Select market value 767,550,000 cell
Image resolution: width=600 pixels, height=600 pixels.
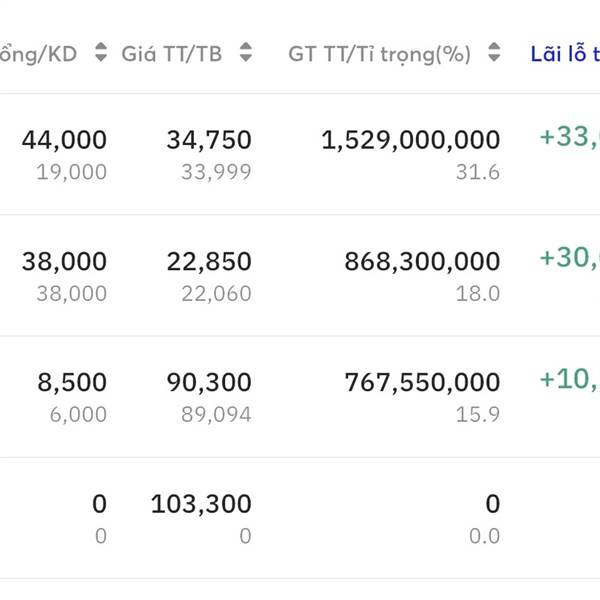pos(422,383)
